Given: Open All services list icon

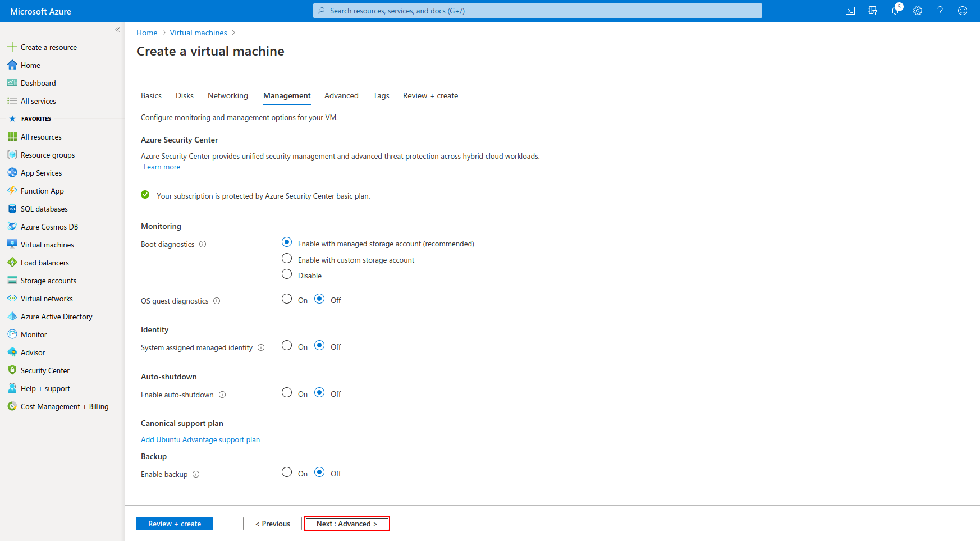Looking at the screenshot, I should tap(12, 101).
